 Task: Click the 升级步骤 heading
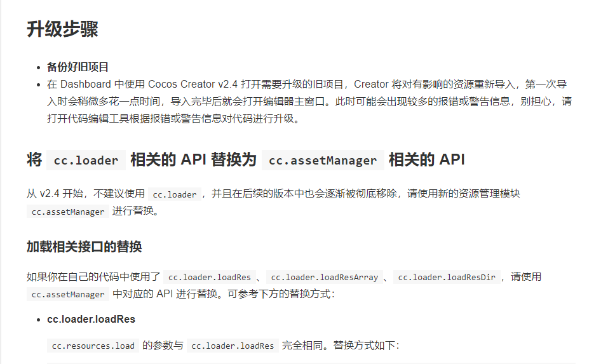[x=62, y=29]
